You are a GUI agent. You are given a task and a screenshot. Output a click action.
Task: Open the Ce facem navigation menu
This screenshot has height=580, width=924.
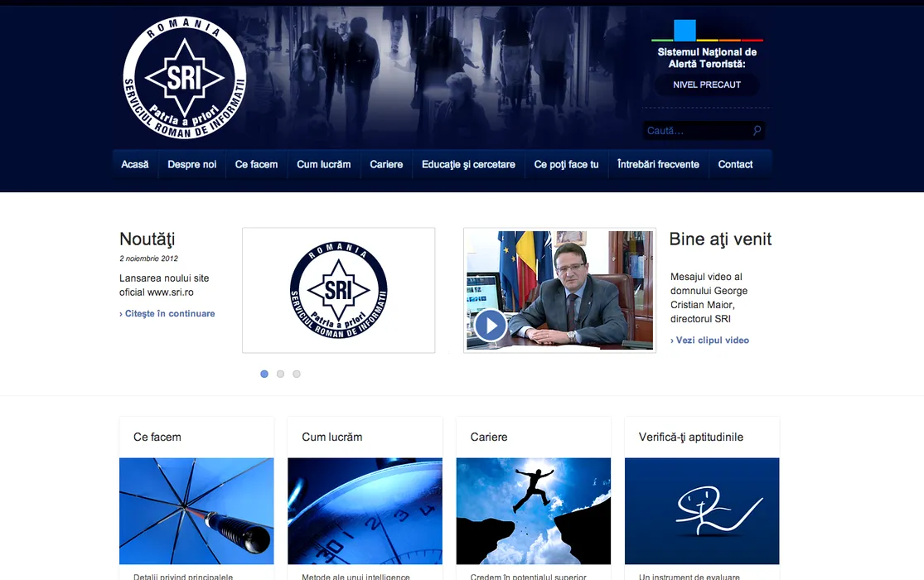pyautogui.click(x=256, y=164)
